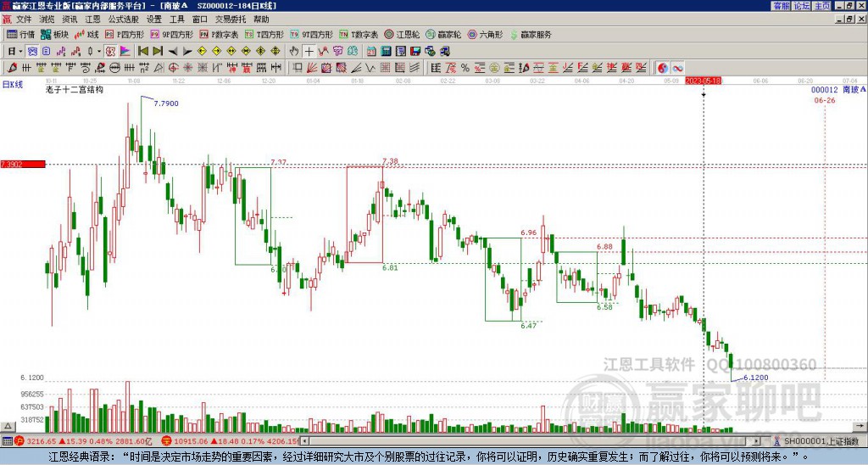This screenshot has height=465, width=868.
Task: Click the 论坛 forum button
Action: click(801, 6)
